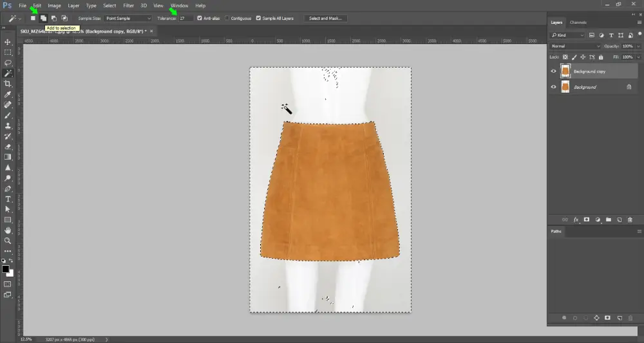644x343 pixels.
Task: Hide the Background copy layer
Action: click(553, 71)
